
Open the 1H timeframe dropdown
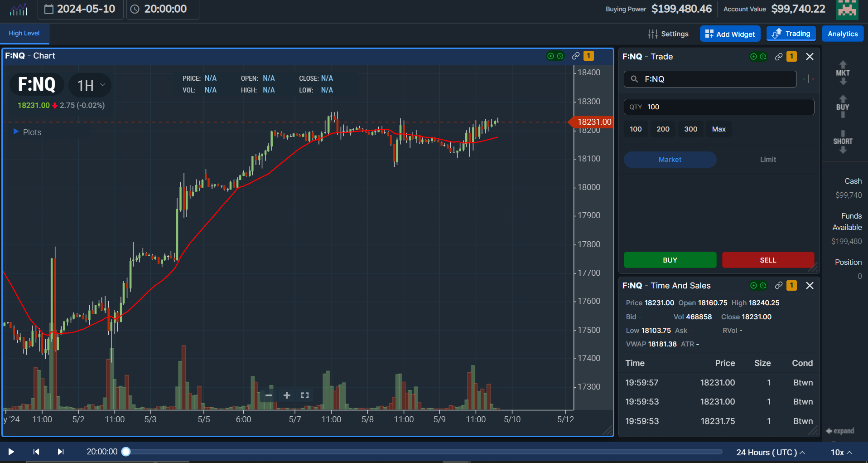pos(89,85)
